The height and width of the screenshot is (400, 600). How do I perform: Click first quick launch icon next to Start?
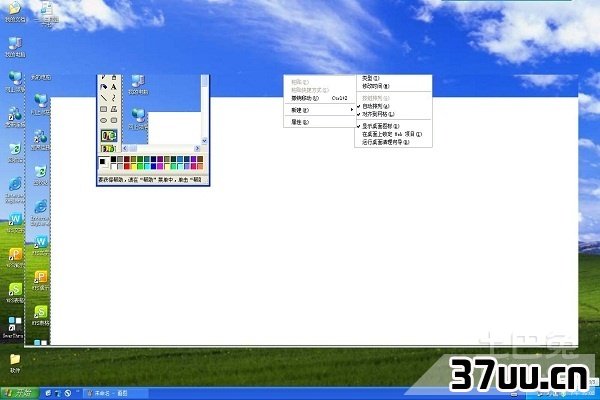click(48, 393)
